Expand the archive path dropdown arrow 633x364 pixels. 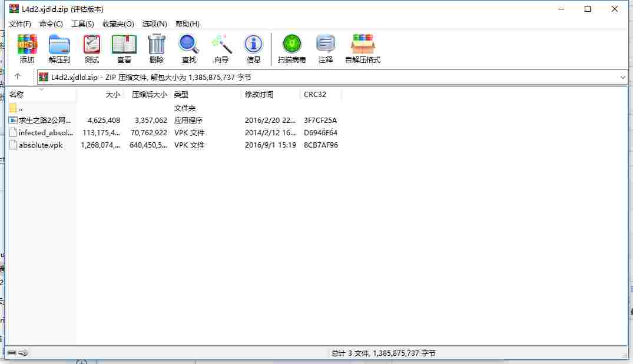click(x=623, y=78)
